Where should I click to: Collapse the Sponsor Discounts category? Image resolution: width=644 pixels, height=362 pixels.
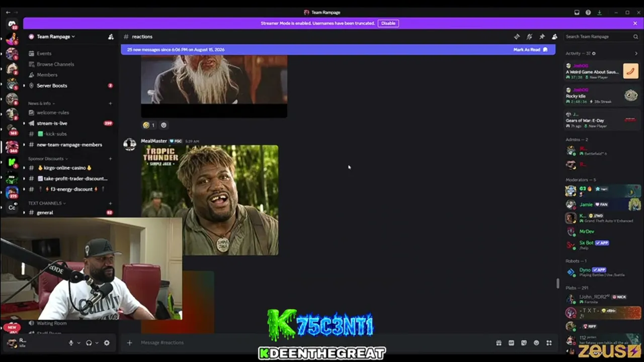48,159
